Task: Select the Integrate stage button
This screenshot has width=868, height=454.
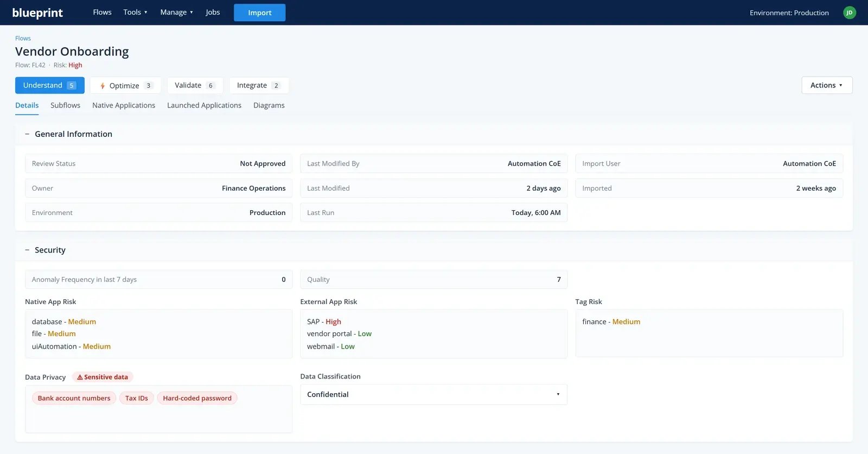Action: (259, 85)
